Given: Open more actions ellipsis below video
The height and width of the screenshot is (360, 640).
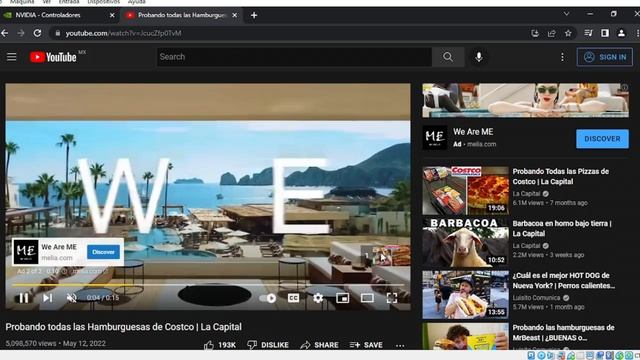Looking at the screenshot, I should [x=400, y=345].
